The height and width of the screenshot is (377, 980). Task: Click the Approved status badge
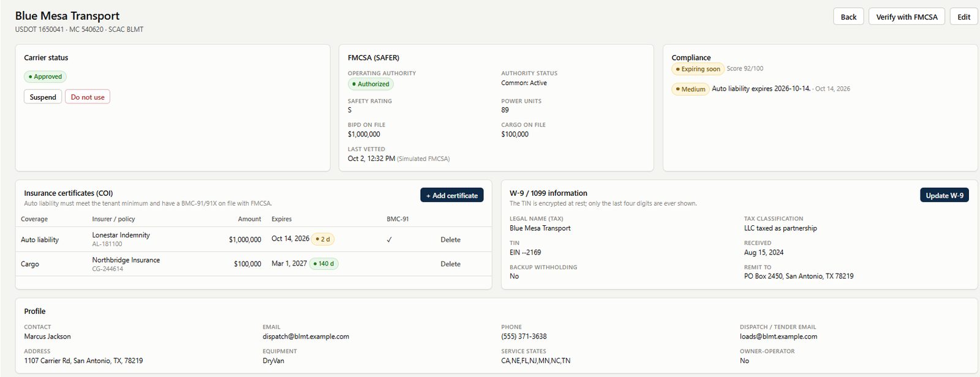tap(45, 77)
